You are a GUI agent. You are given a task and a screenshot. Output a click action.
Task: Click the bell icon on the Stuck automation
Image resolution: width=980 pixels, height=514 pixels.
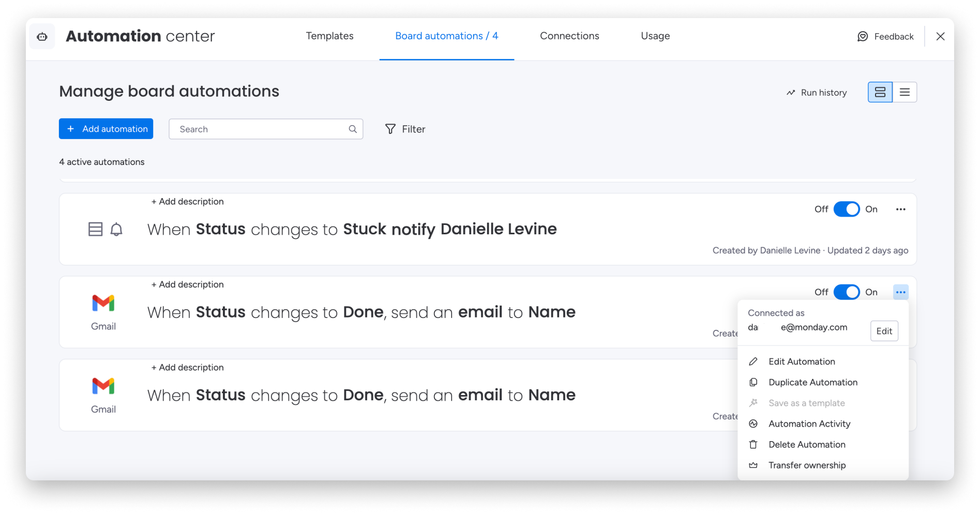(116, 229)
